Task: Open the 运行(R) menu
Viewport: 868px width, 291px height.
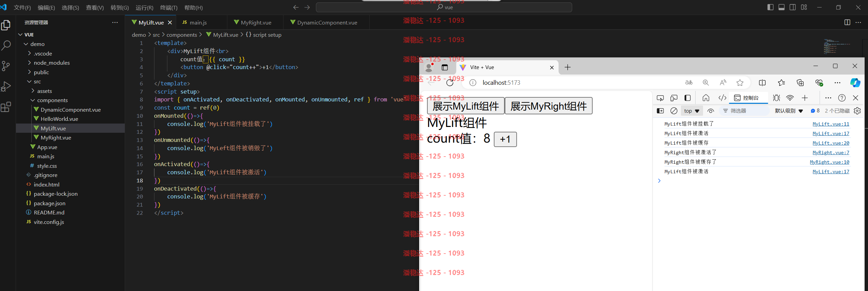Action: (144, 7)
